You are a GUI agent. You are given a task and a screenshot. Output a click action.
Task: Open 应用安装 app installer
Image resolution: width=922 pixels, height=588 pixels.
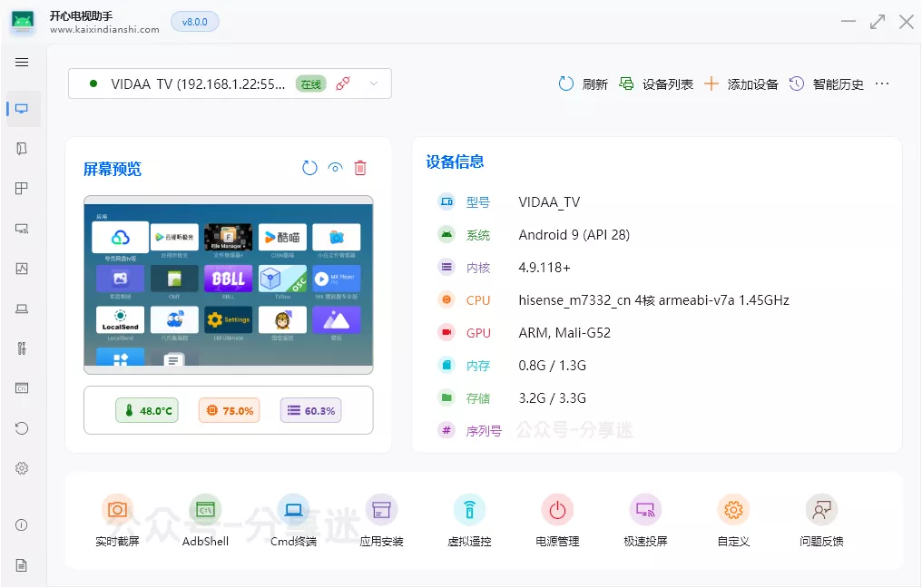tap(381, 510)
